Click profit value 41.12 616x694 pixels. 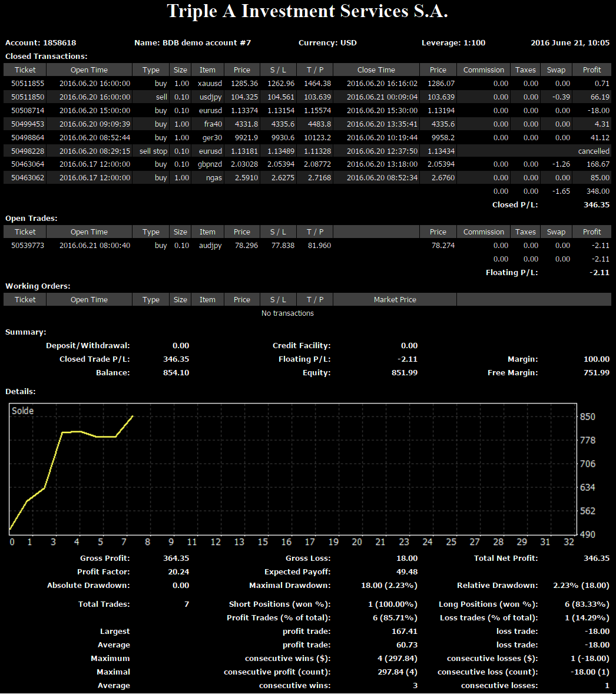(x=600, y=138)
